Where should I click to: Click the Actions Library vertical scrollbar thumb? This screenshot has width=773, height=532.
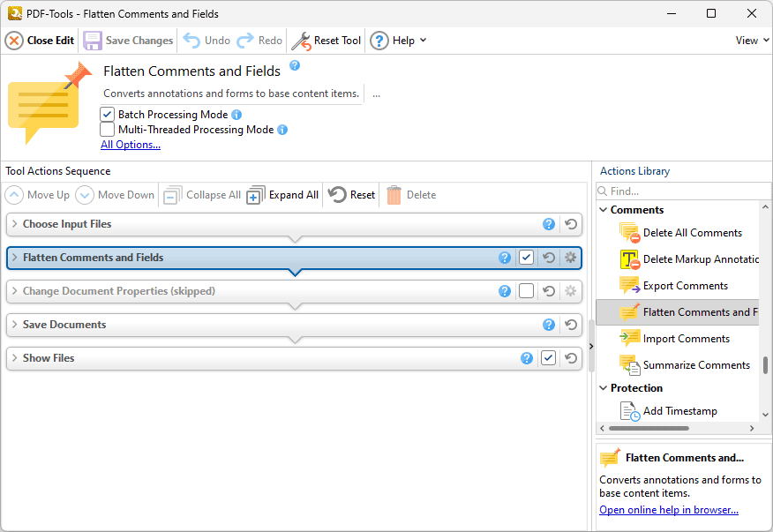click(765, 365)
